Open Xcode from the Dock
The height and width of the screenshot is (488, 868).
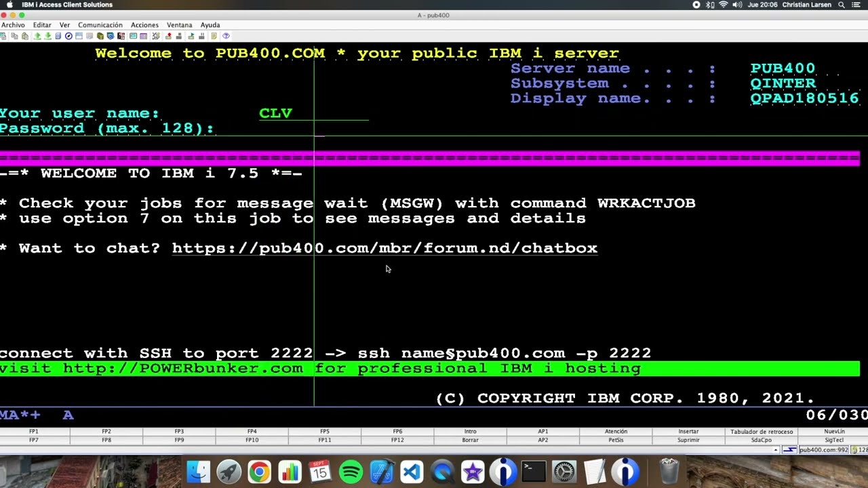[x=381, y=471]
